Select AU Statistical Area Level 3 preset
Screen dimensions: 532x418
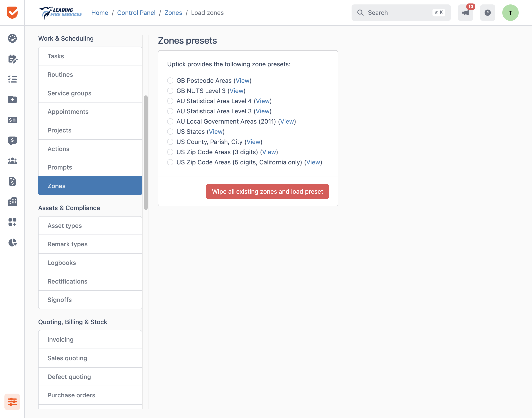(170, 111)
